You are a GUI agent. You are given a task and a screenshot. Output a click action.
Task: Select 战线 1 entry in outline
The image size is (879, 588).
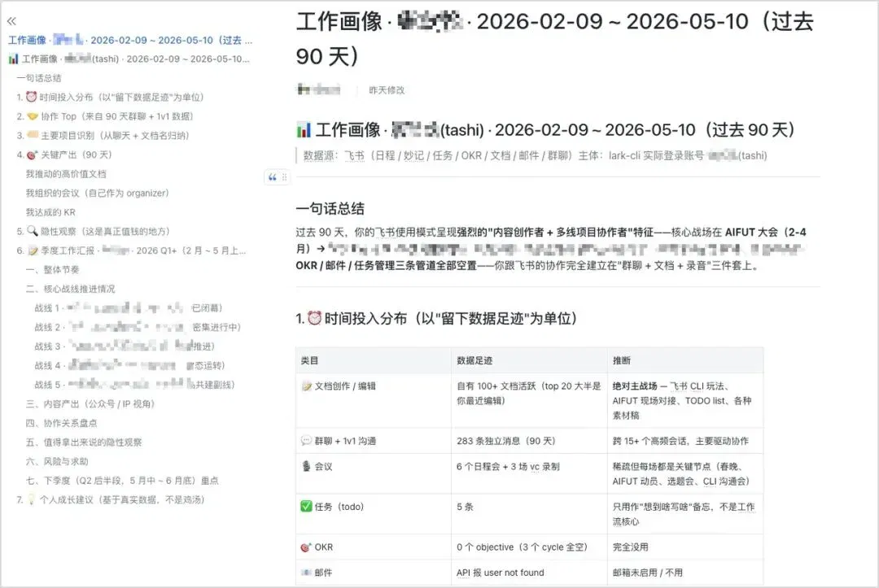[x=129, y=308]
